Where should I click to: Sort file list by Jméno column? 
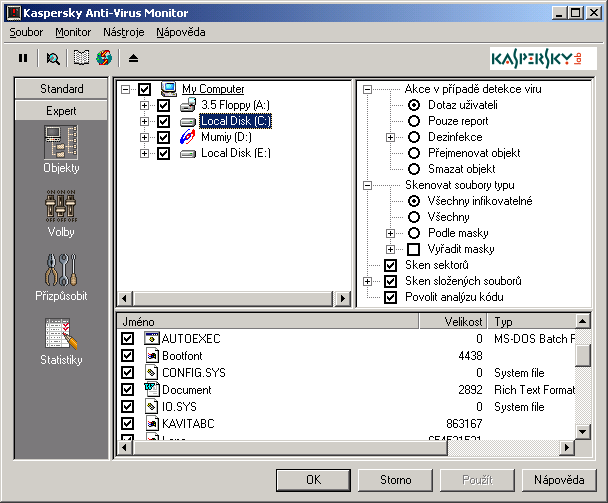tap(268, 322)
